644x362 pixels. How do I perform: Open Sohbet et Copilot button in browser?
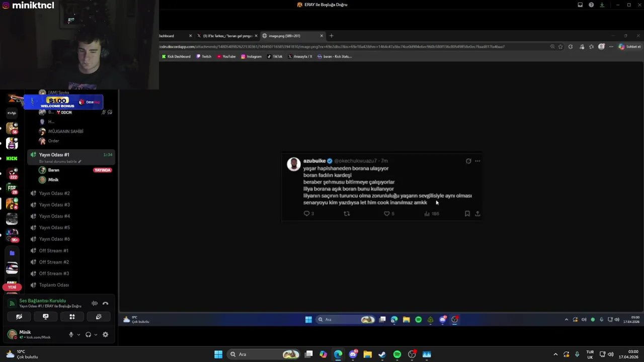(x=630, y=46)
